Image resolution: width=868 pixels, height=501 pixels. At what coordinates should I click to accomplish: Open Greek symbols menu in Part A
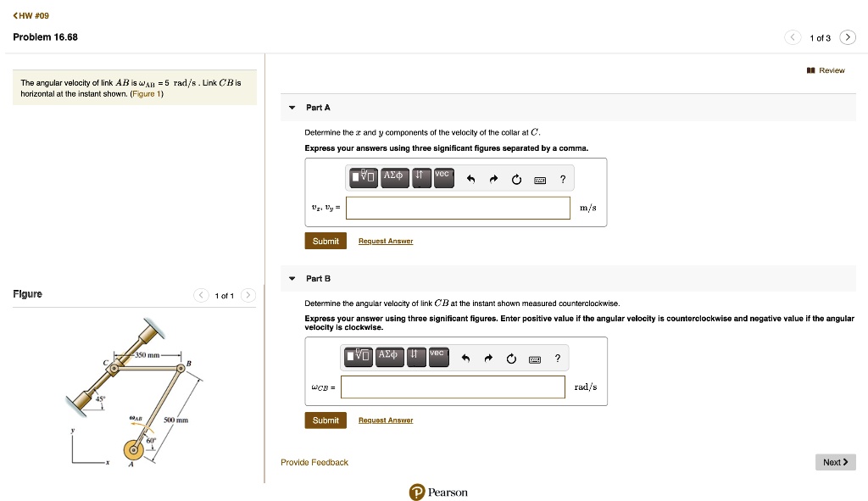(x=394, y=178)
